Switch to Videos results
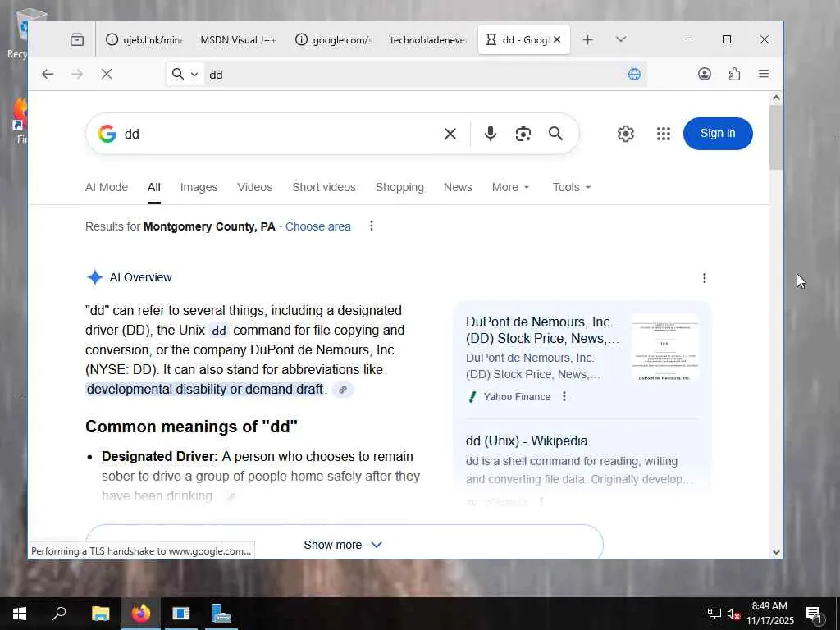840x630 pixels. tap(255, 187)
